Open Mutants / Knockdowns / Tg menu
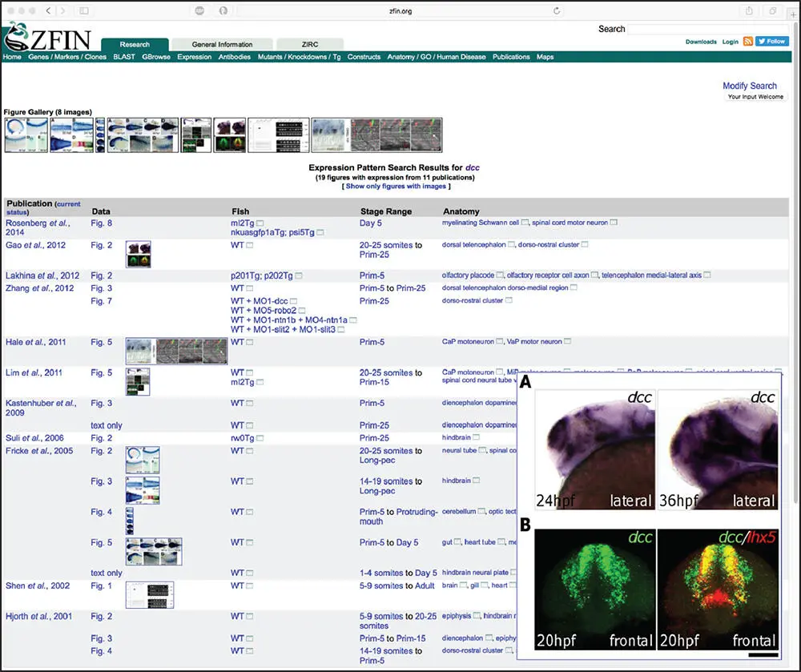 (300, 57)
